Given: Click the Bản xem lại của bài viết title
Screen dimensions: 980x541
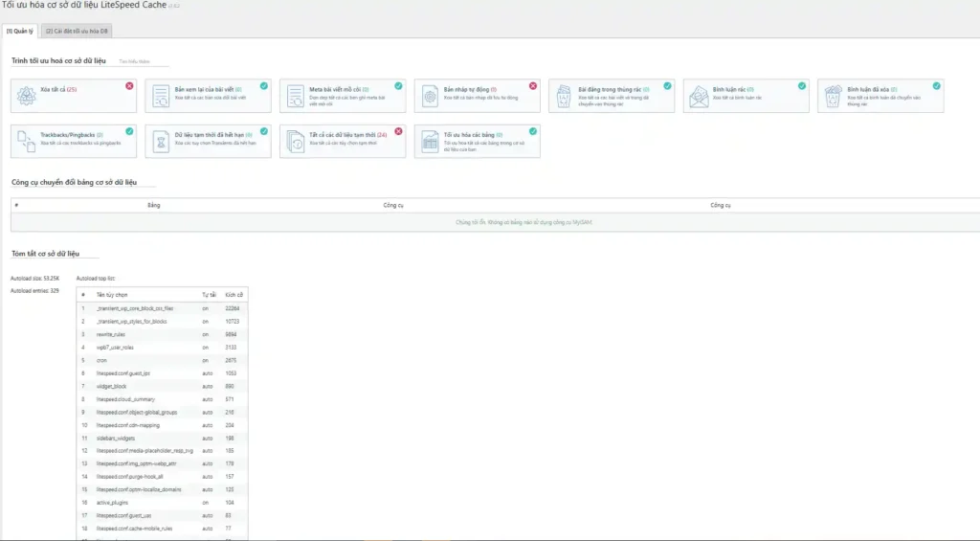Looking at the screenshot, I should 208,89.
